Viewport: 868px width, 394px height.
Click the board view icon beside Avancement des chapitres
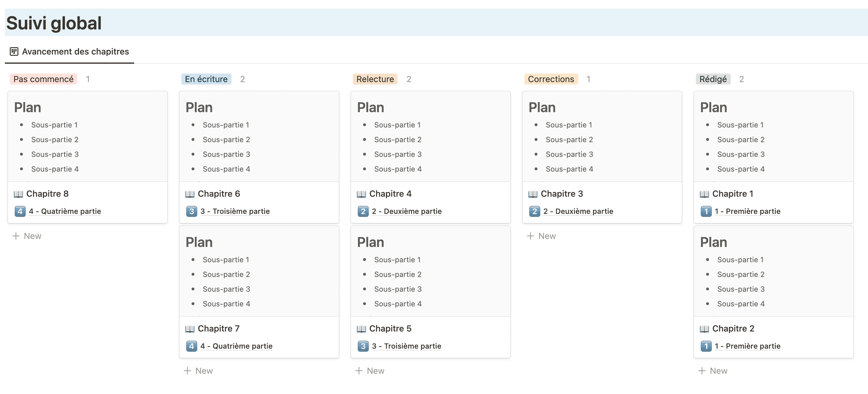pos(14,51)
